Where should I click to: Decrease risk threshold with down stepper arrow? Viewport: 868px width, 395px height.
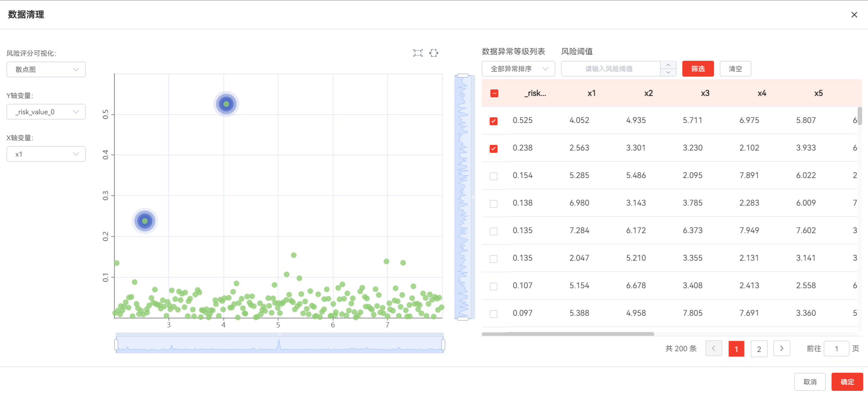[668, 72]
